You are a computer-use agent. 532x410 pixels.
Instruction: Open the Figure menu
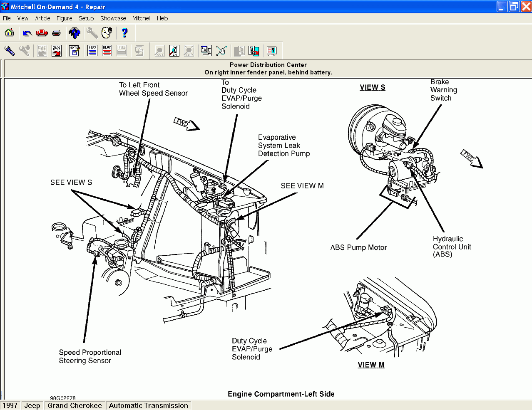(65, 18)
